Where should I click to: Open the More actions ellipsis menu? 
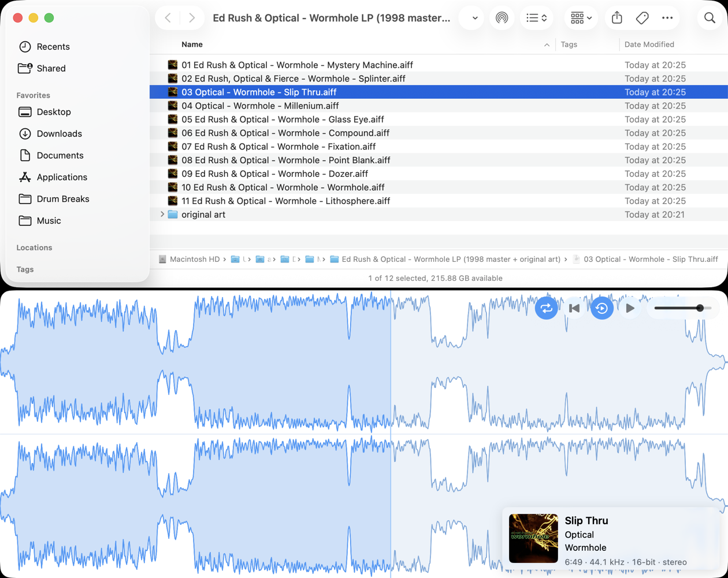[667, 18]
